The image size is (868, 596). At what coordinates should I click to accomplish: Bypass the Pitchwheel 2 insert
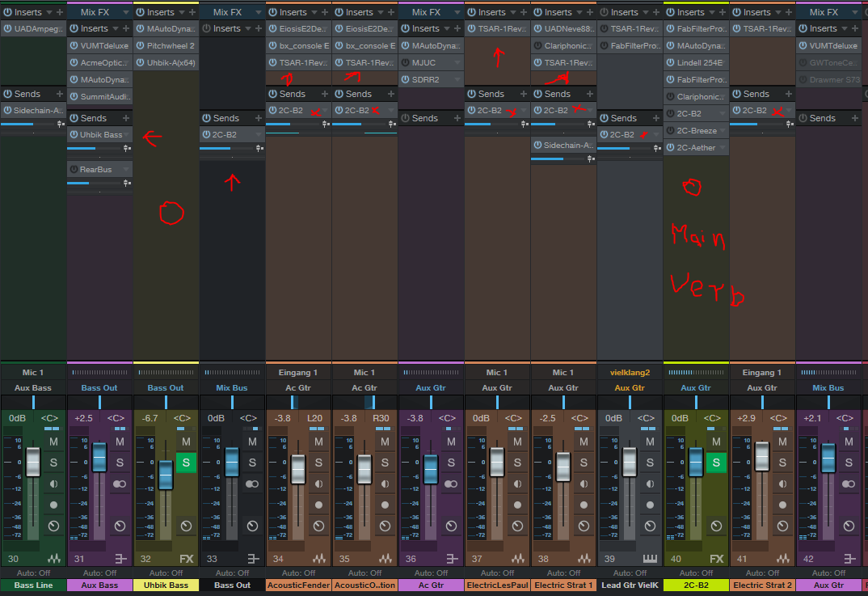coord(141,46)
